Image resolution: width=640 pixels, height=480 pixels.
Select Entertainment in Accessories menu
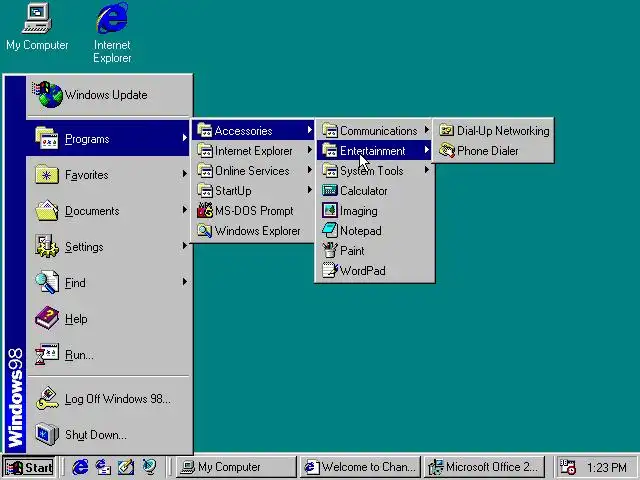[x=374, y=151]
